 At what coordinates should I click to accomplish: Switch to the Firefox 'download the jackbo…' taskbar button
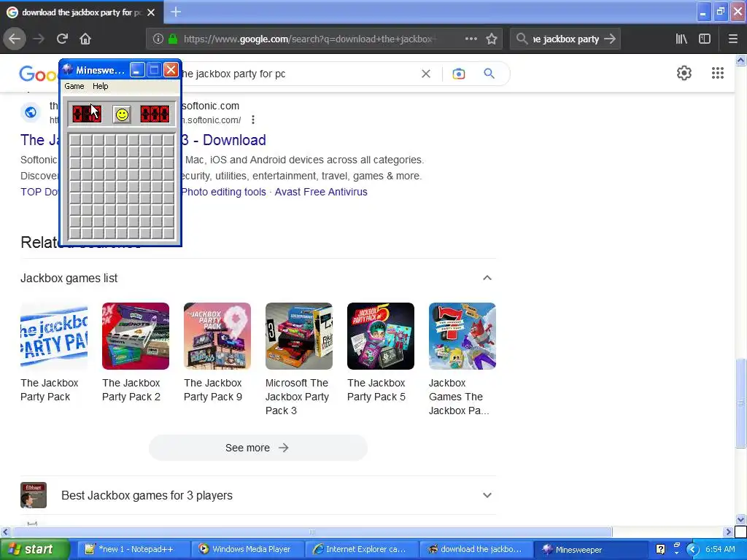(476, 550)
